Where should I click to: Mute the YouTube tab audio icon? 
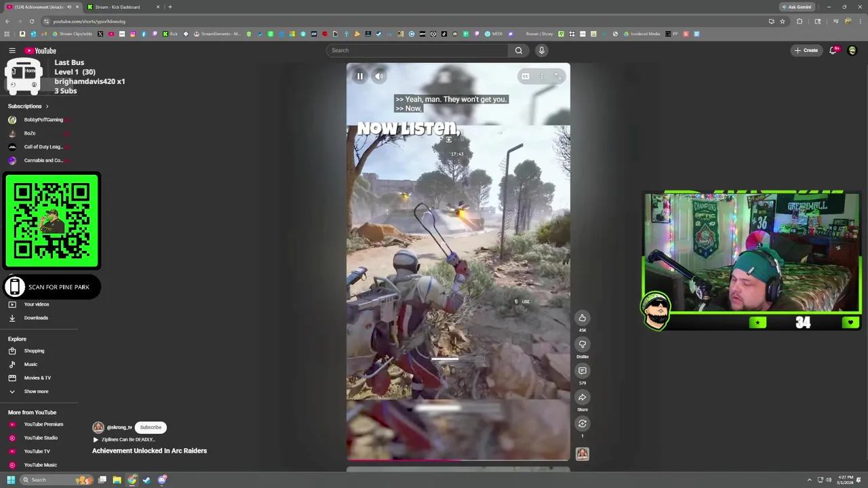tap(68, 7)
